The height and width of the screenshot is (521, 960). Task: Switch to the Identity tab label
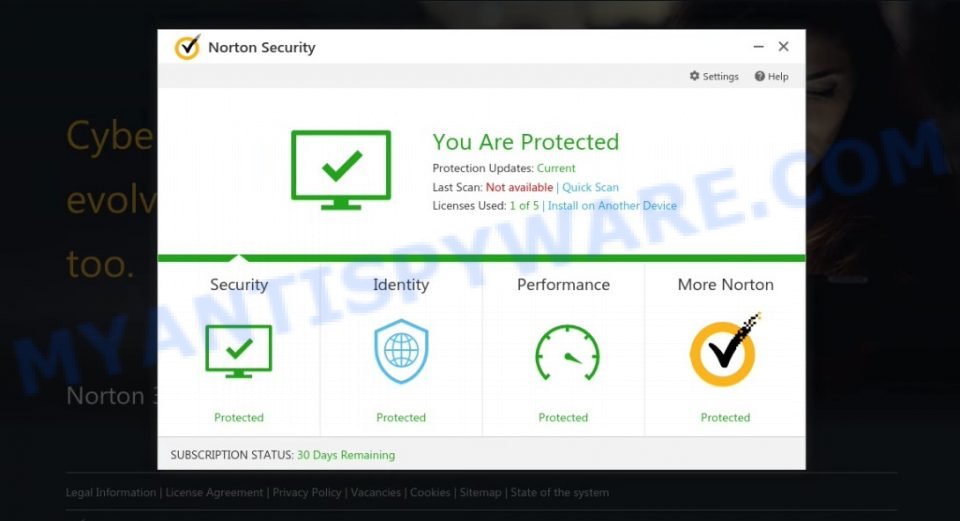click(x=401, y=285)
